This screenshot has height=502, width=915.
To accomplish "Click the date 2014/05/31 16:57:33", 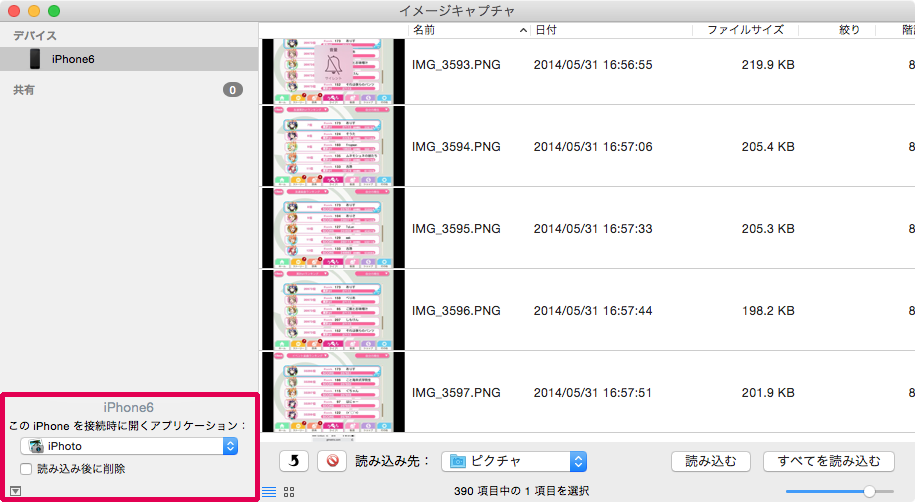I will point(593,228).
